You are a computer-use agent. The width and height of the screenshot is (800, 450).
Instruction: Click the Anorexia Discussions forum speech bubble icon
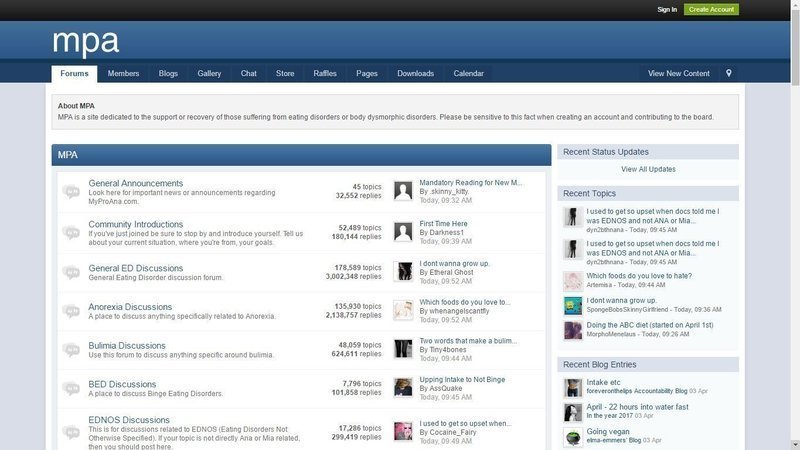(x=71, y=313)
